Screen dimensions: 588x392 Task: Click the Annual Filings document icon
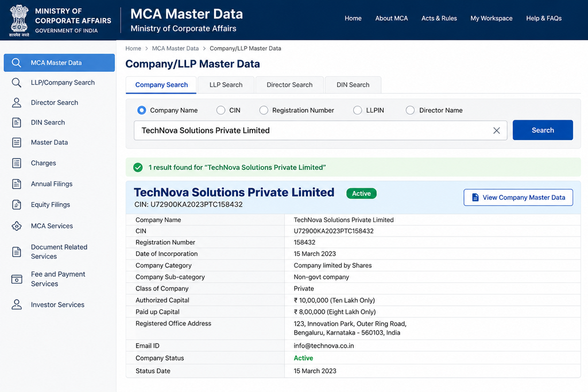click(17, 184)
